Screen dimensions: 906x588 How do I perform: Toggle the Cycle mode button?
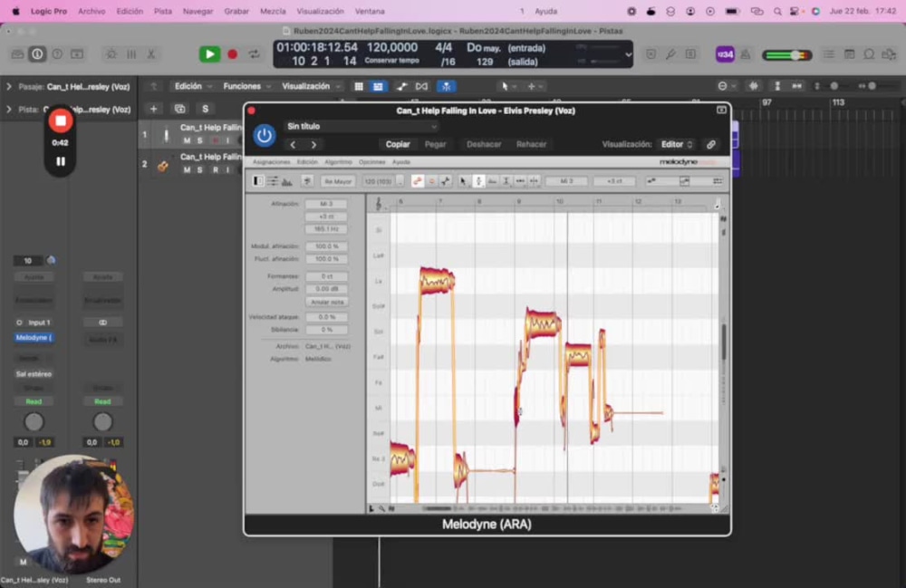255,54
